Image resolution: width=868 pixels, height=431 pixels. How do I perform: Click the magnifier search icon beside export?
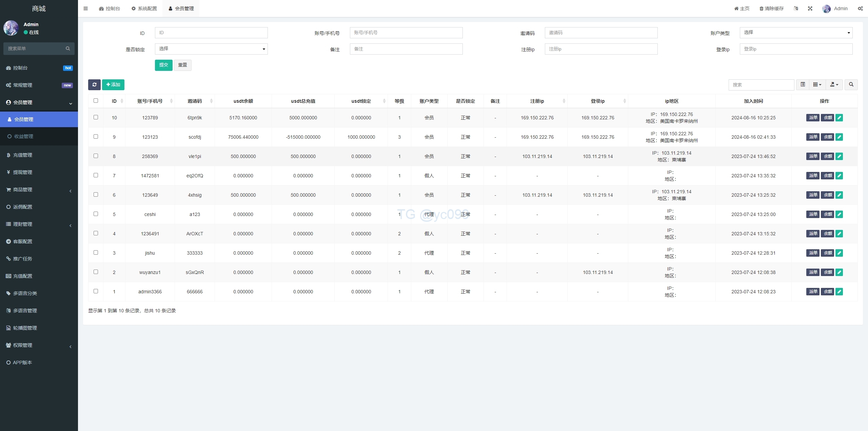(x=851, y=85)
